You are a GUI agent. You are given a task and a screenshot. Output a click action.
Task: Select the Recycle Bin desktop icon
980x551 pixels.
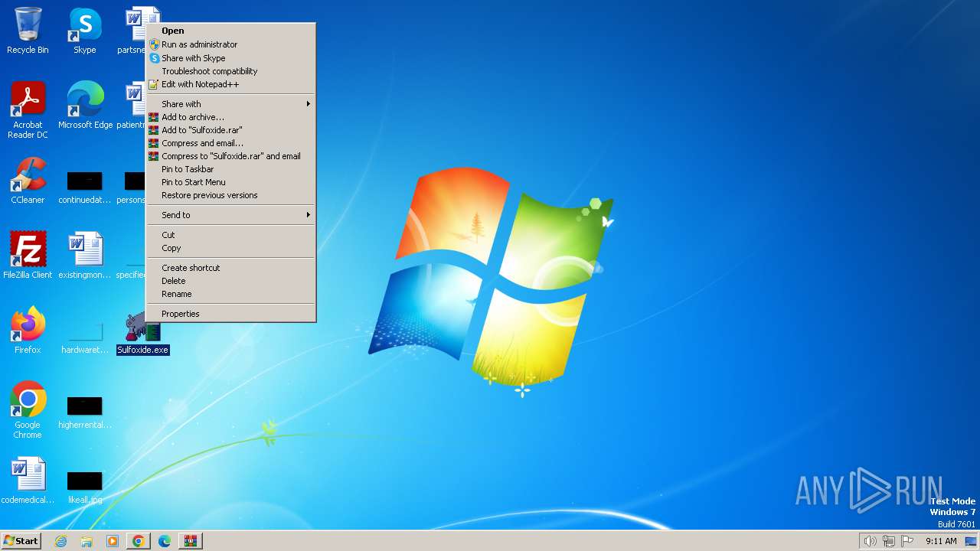[x=28, y=31]
